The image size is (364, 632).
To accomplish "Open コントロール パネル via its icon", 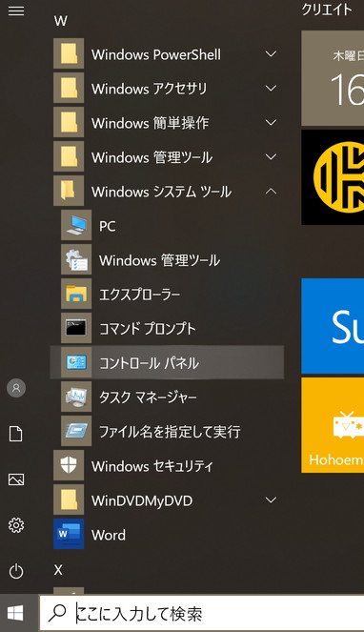I will [76, 362].
